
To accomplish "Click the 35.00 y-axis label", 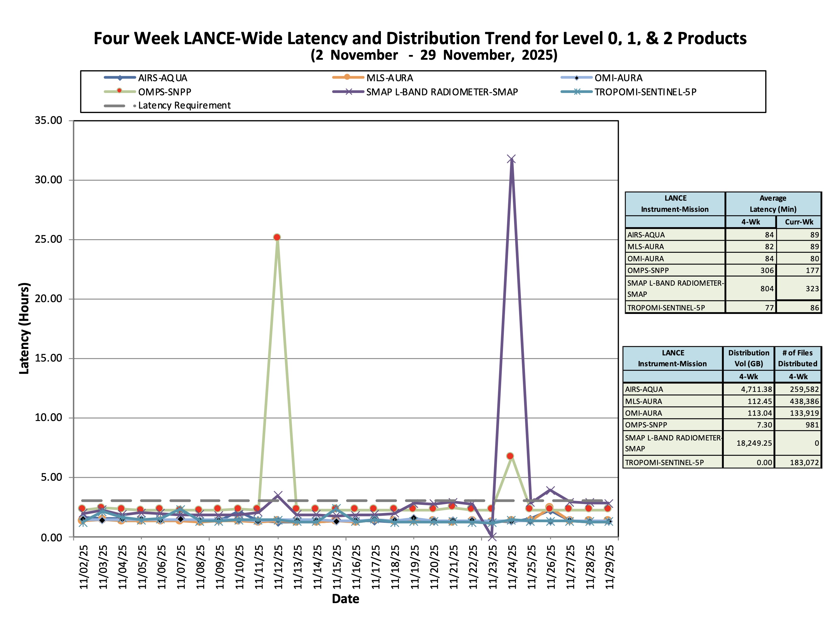I will pyautogui.click(x=48, y=120).
